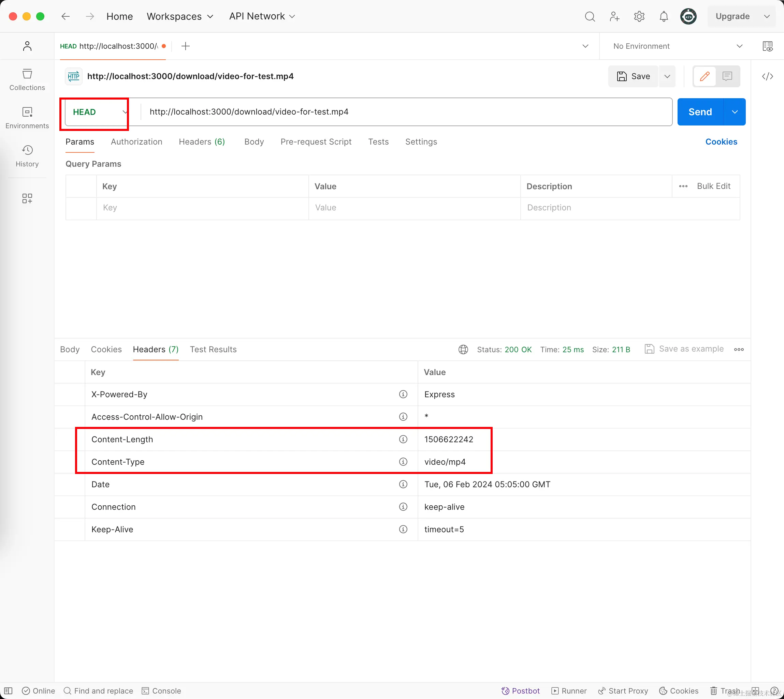Viewport: 784px width, 699px height.
Task: Click info icon for Keep-Alive header
Action: [x=403, y=529]
